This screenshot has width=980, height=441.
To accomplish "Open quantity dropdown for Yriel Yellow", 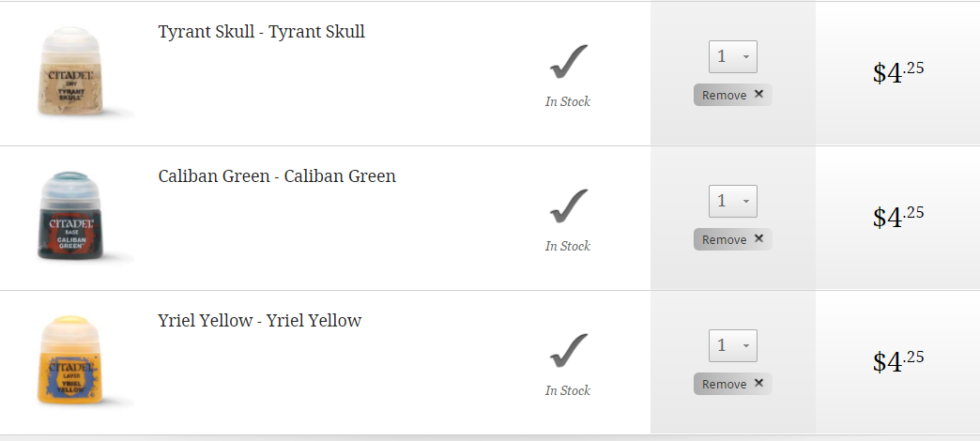I will point(732,345).
